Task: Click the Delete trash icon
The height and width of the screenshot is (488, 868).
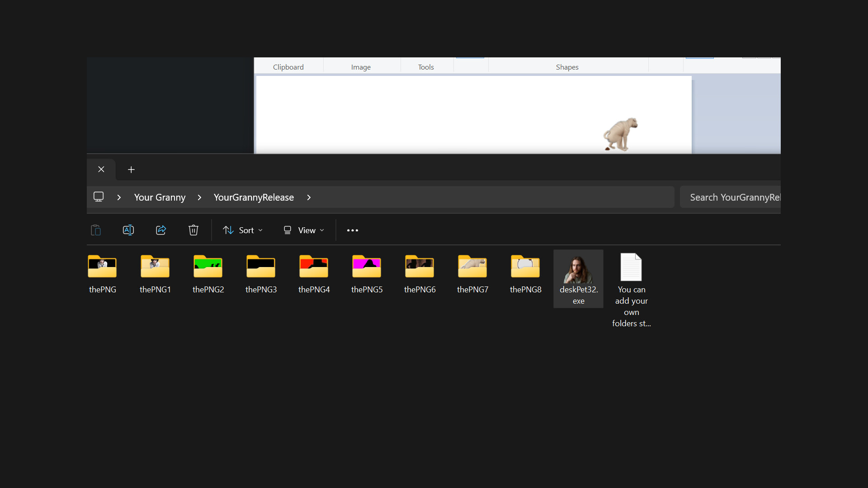Action: point(193,230)
